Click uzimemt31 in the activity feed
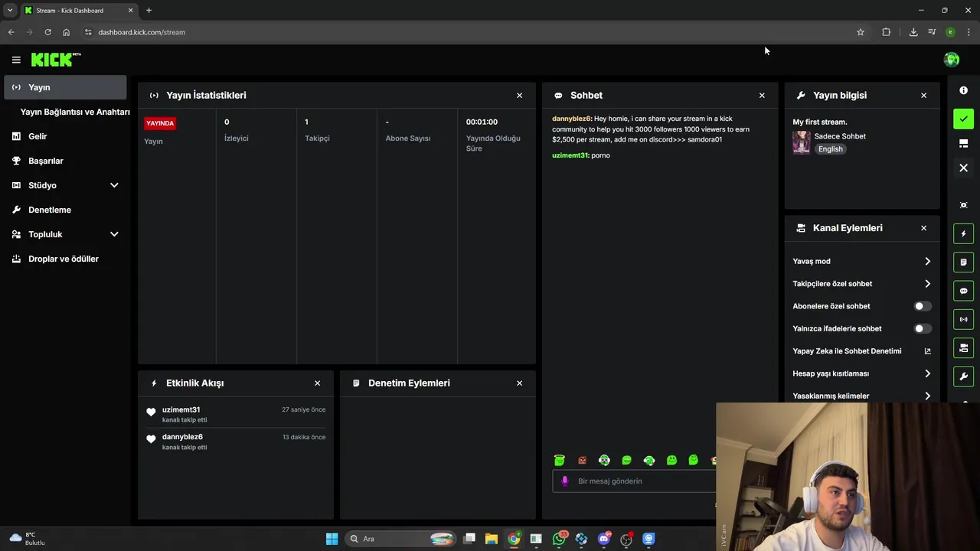This screenshot has height=551, width=980. click(x=181, y=409)
